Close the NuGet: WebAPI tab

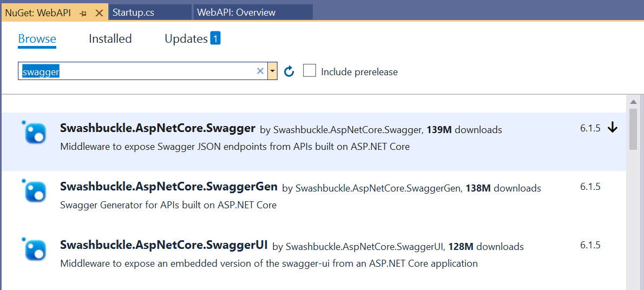99,13
